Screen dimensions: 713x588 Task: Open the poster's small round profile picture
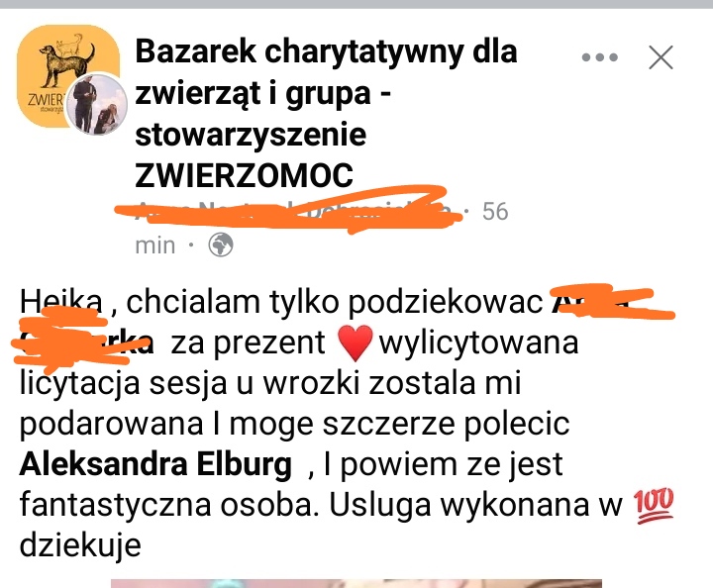coord(96,105)
